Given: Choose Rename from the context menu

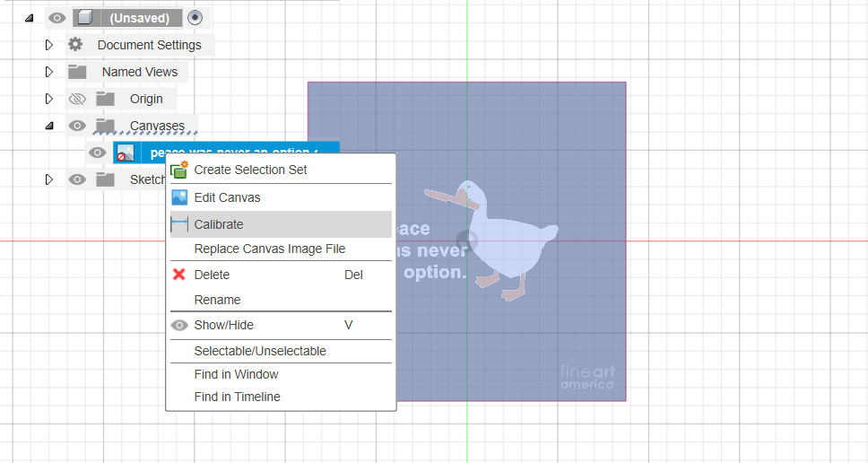Looking at the screenshot, I should [x=282, y=300].
